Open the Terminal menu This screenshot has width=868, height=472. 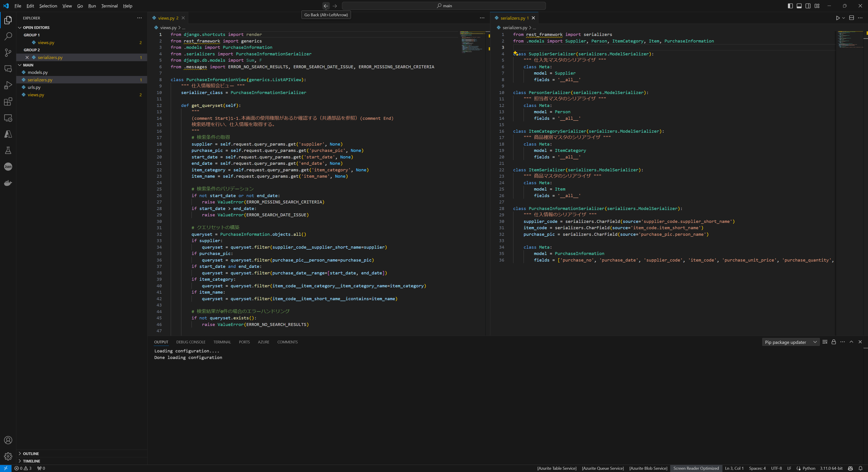coord(109,6)
